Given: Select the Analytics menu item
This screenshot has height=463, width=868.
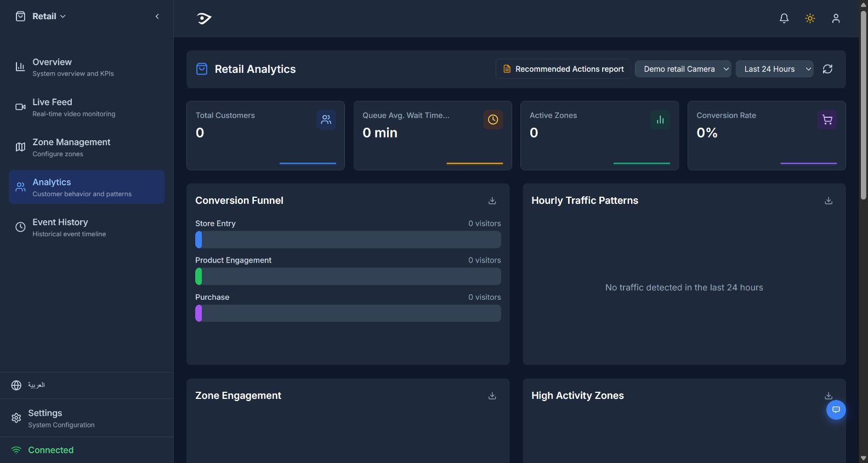Looking at the screenshot, I should tap(87, 187).
